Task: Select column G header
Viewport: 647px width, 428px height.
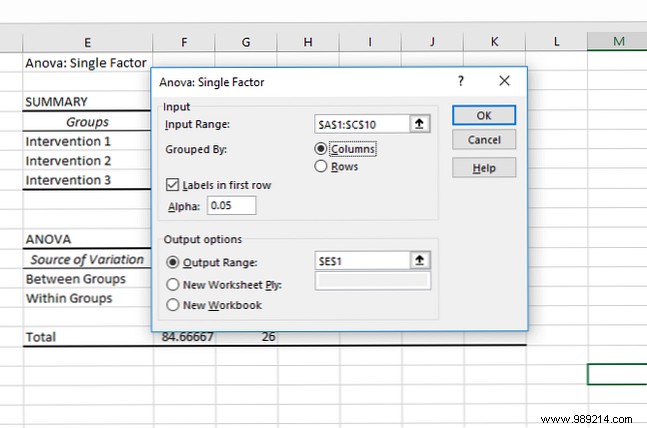Action: point(246,42)
